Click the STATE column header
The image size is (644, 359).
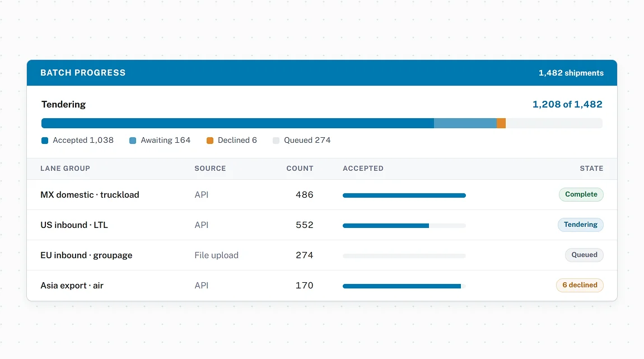coord(591,169)
